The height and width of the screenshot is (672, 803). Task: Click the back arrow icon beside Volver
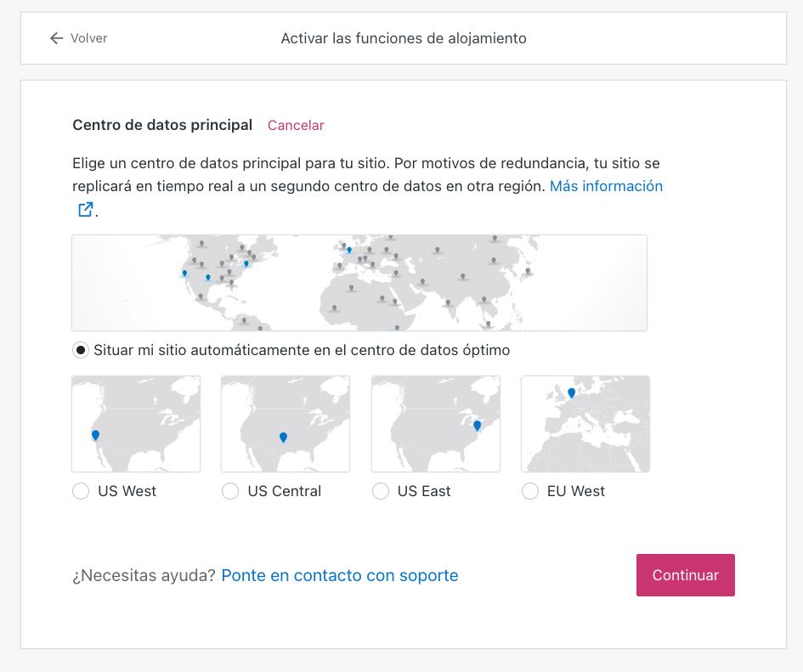point(56,38)
